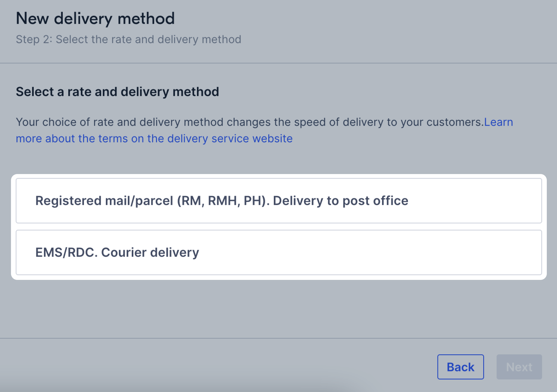Click the New delivery method title
The image size is (557, 392).
pyautogui.click(x=95, y=19)
